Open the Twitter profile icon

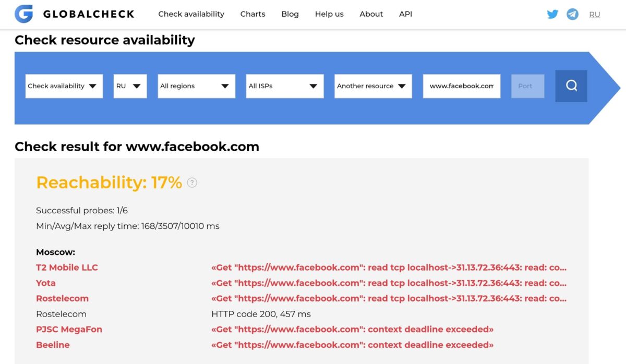pyautogui.click(x=552, y=14)
